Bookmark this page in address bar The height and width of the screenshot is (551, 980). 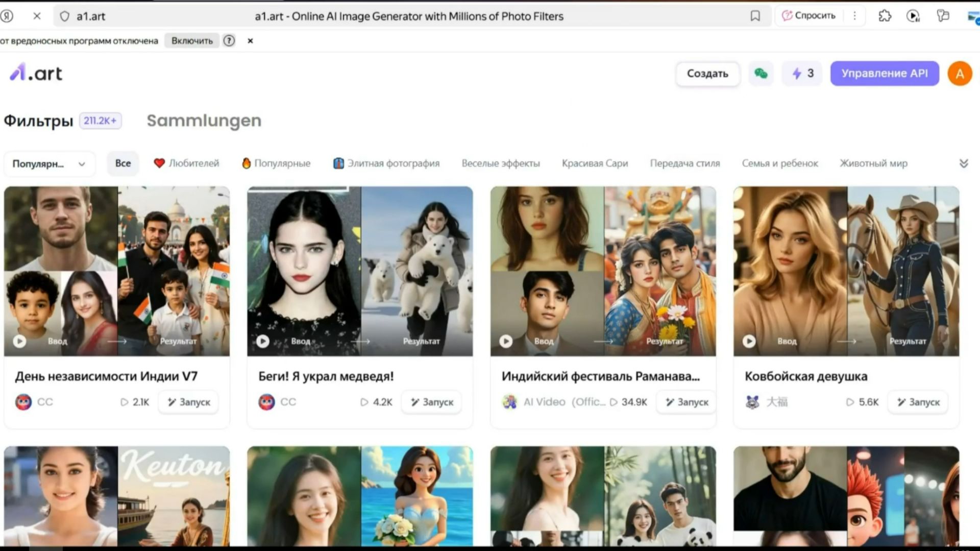click(755, 16)
